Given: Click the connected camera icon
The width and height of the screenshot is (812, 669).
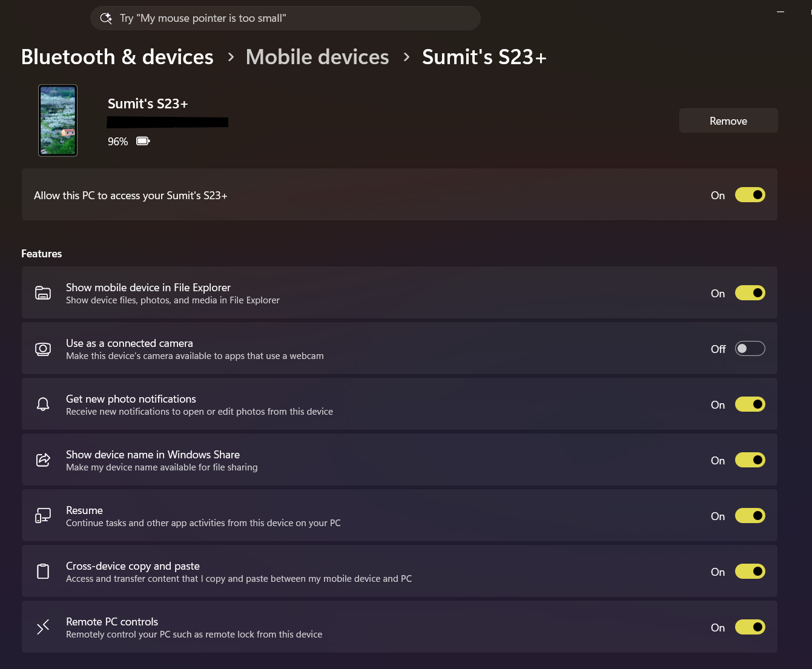Looking at the screenshot, I should (x=43, y=349).
